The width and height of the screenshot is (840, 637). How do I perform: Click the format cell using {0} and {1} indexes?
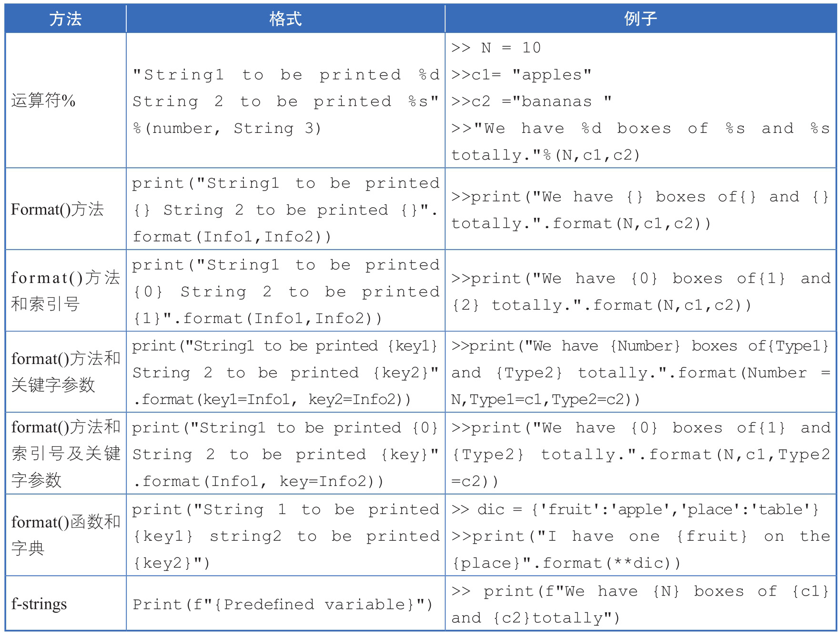coord(285,291)
